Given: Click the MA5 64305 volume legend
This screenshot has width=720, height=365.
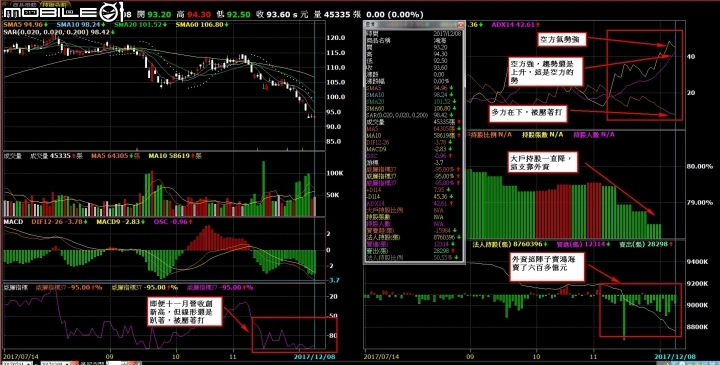Looking at the screenshot, I should 115,156.
